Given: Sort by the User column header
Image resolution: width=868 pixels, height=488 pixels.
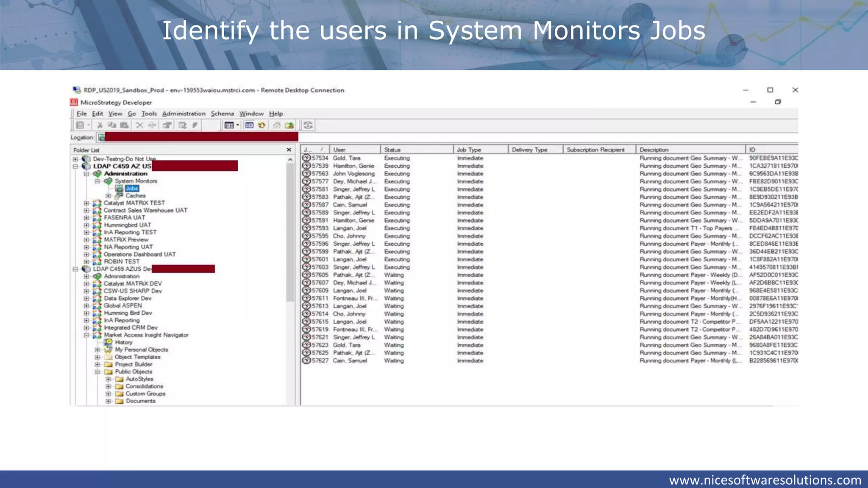Looking at the screenshot, I should coord(355,150).
